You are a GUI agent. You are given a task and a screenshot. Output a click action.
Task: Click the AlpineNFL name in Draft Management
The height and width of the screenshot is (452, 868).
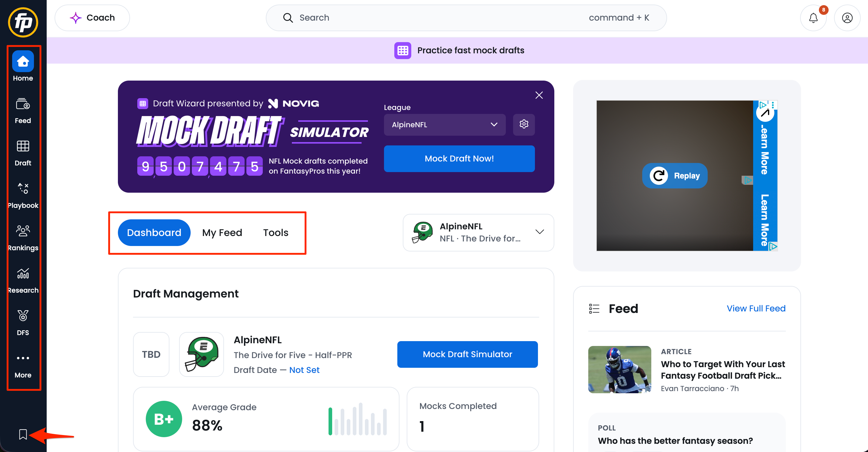tap(258, 340)
